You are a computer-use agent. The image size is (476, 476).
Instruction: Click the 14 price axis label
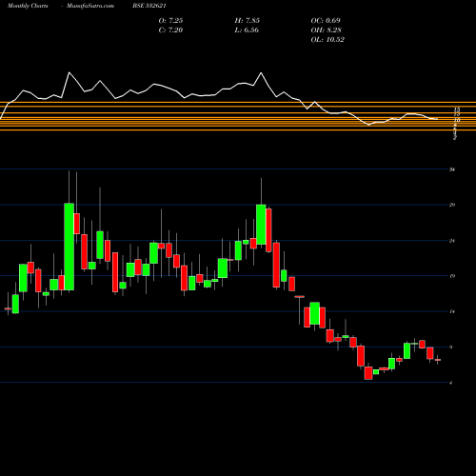[x=452, y=311]
